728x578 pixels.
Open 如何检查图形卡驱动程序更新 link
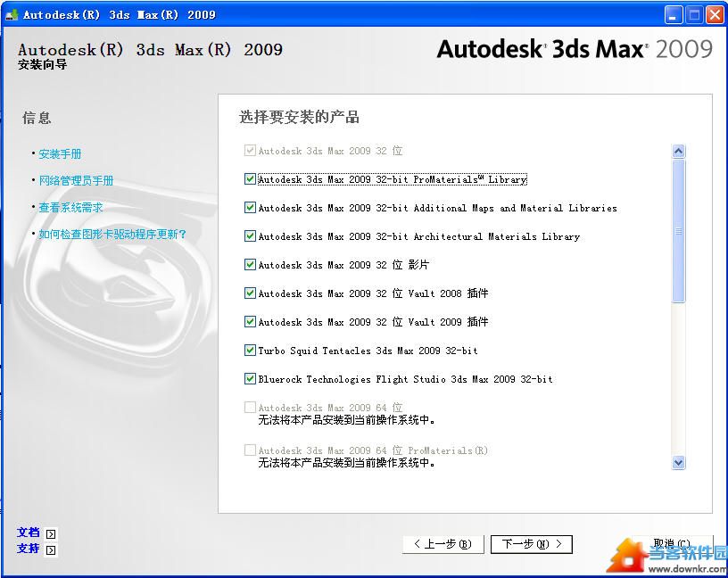112,235
